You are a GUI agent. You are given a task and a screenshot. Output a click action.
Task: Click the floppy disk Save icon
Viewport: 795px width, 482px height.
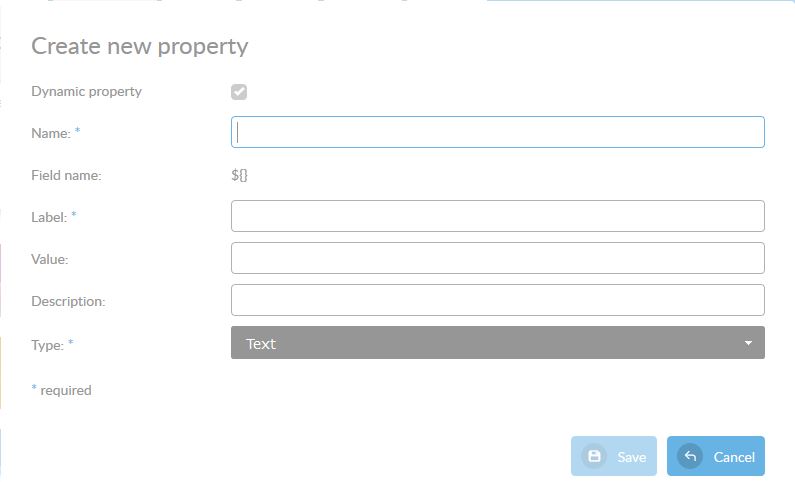(x=594, y=456)
